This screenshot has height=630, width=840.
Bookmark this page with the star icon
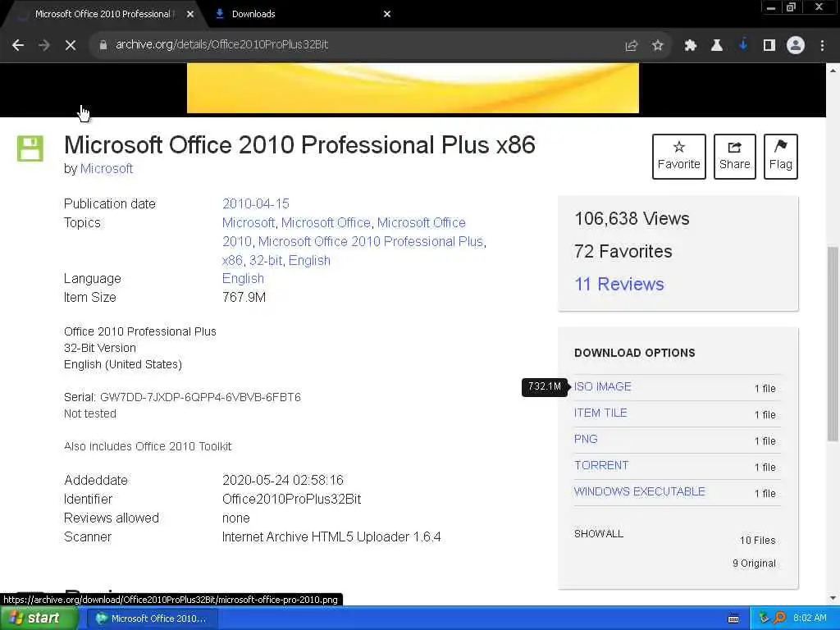coord(657,46)
